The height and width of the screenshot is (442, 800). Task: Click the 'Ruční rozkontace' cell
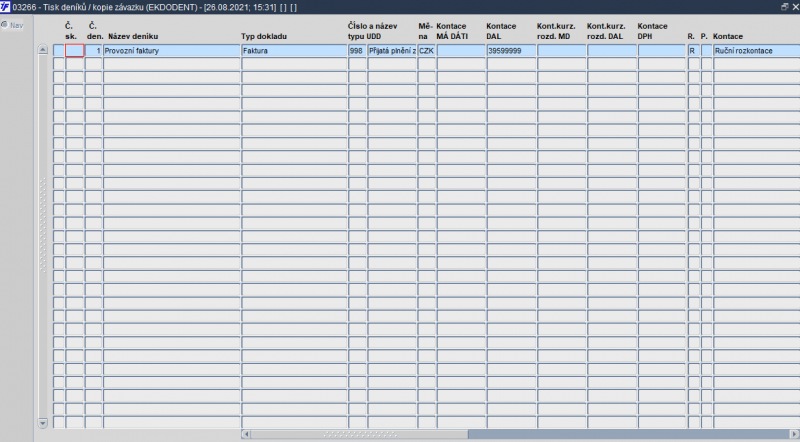pos(757,51)
